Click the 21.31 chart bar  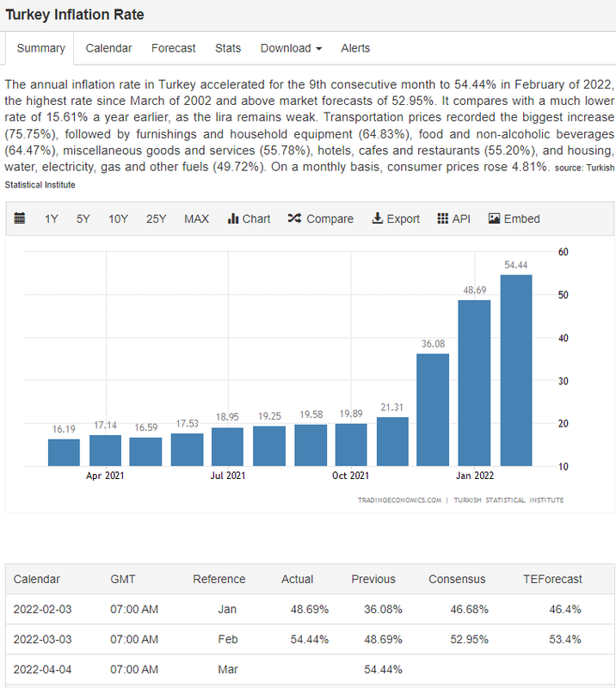click(392, 441)
